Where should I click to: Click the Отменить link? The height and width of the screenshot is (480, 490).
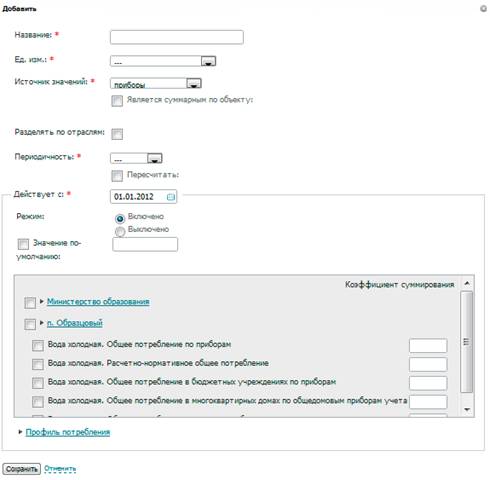click(x=60, y=469)
